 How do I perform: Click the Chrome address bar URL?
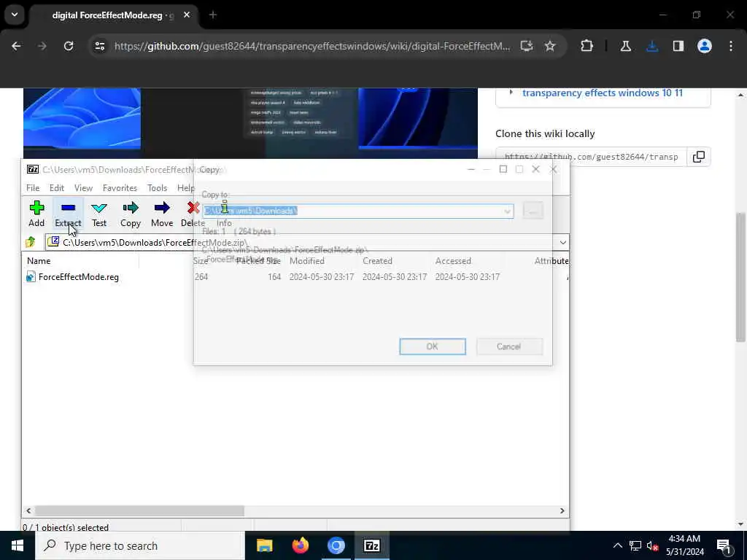(x=312, y=46)
